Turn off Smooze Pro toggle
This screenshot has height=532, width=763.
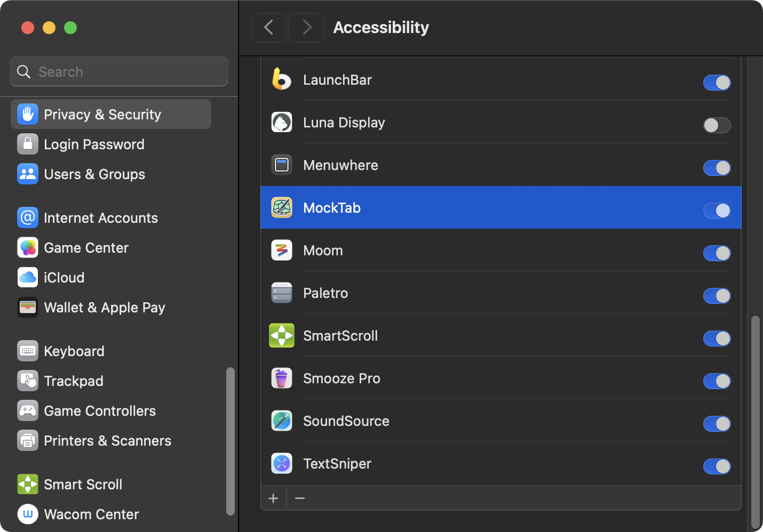pyautogui.click(x=717, y=381)
